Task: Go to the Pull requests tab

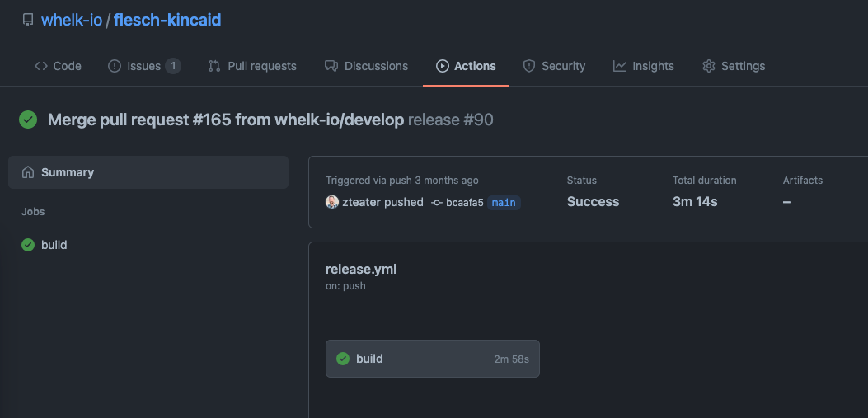Action: (x=252, y=66)
